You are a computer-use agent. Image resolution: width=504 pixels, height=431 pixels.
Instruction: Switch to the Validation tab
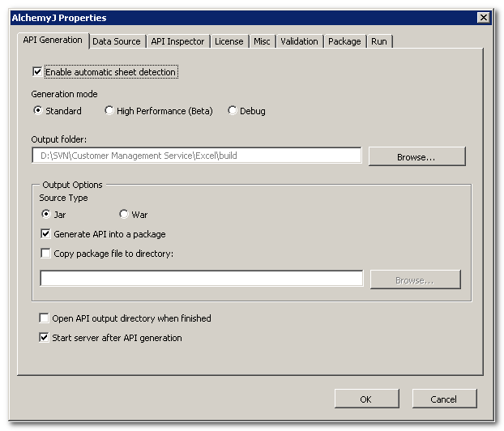[x=299, y=41]
